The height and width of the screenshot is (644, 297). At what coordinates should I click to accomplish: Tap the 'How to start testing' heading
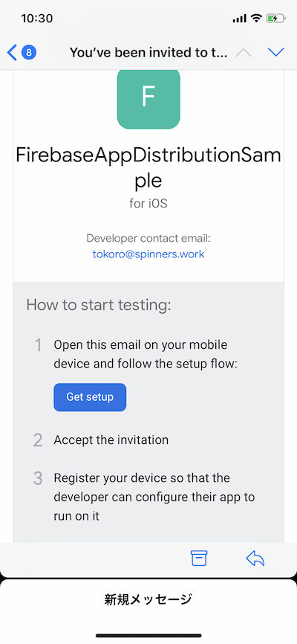coord(99,305)
